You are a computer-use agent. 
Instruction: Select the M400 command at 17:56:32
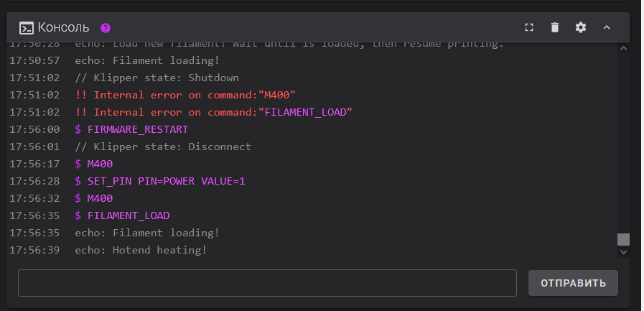pyautogui.click(x=94, y=198)
